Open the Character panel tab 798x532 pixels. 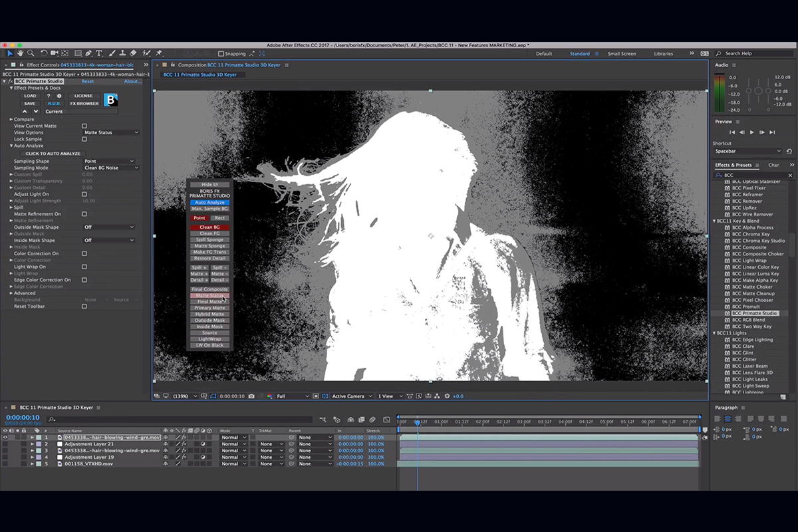click(773, 165)
